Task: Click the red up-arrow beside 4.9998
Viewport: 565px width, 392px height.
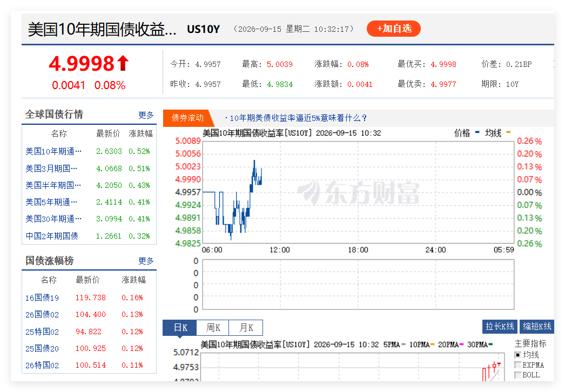Action: 123,63
